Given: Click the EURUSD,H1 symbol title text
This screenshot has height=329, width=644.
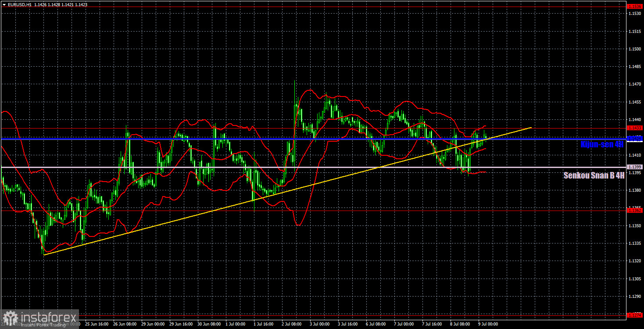Looking at the screenshot, I should [19, 4].
